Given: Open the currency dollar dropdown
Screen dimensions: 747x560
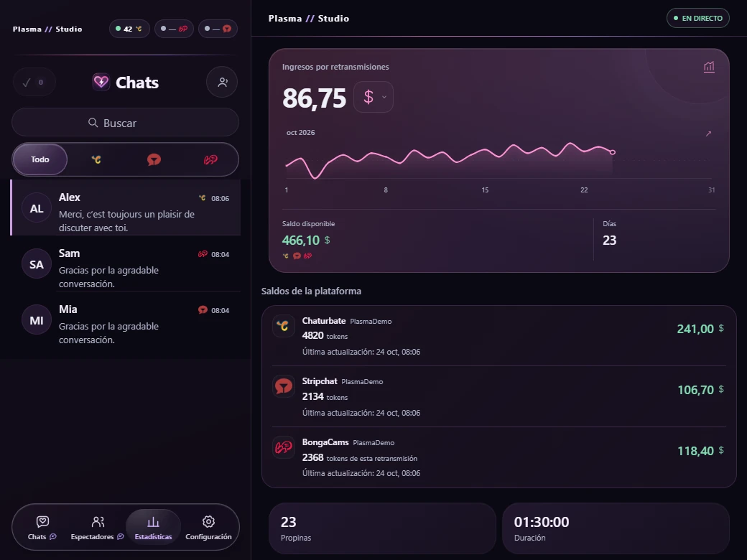Looking at the screenshot, I should [x=373, y=97].
